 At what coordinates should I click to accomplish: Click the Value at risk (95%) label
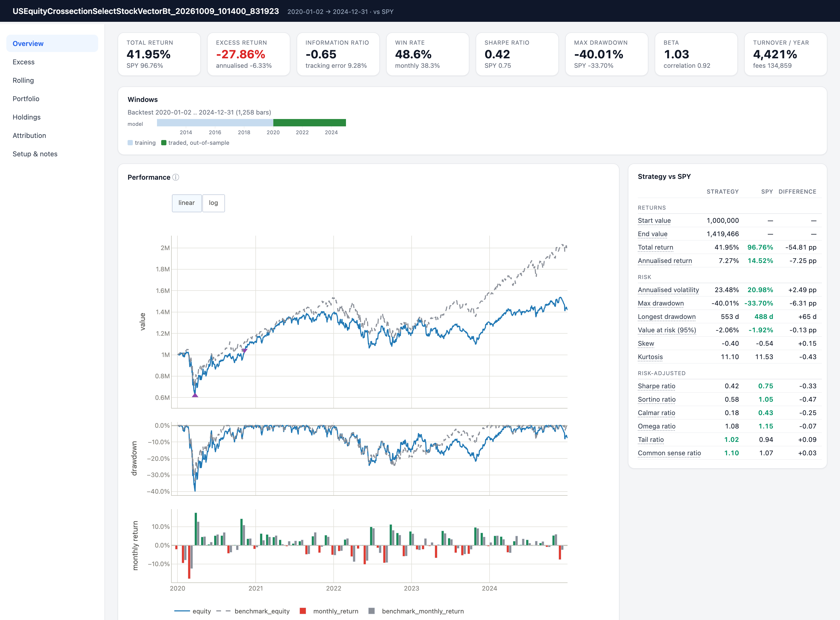(667, 330)
